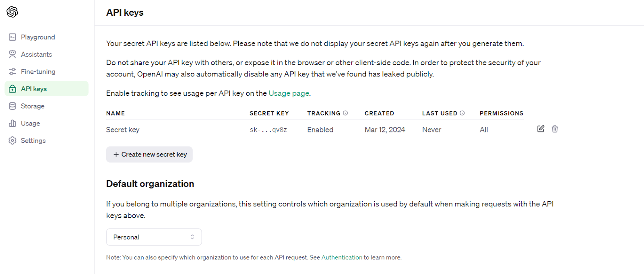This screenshot has width=644, height=274.
Task: Click the 'All' permissions value
Action: [484, 130]
